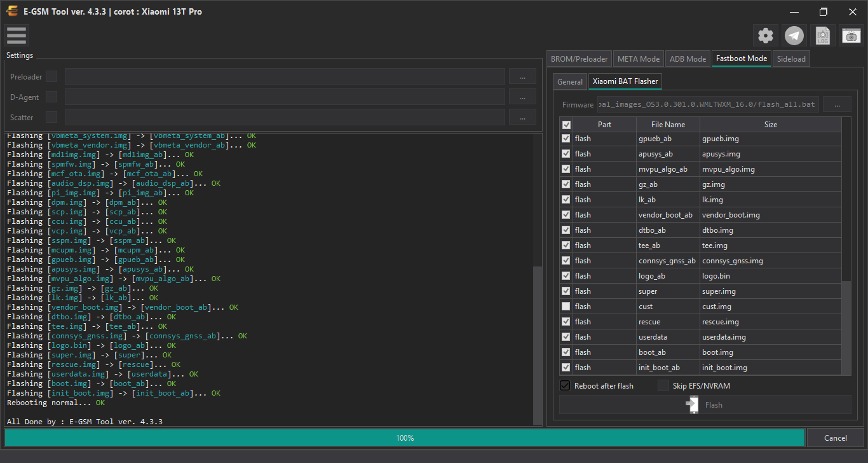This screenshot has height=463, width=868.
Task: Select the vendor_boot_ab table cell
Action: 668,215
